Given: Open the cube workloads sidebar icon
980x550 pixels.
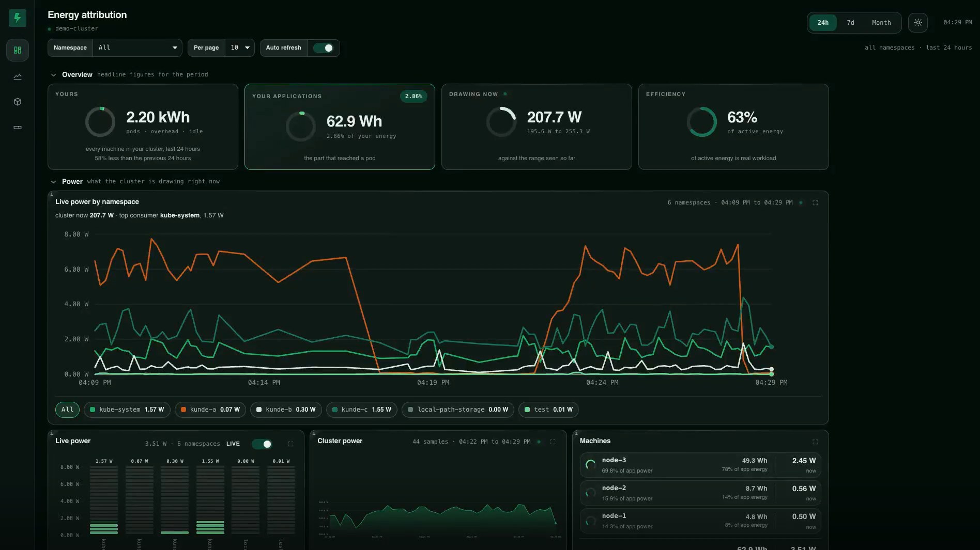Looking at the screenshot, I should click(x=18, y=102).
